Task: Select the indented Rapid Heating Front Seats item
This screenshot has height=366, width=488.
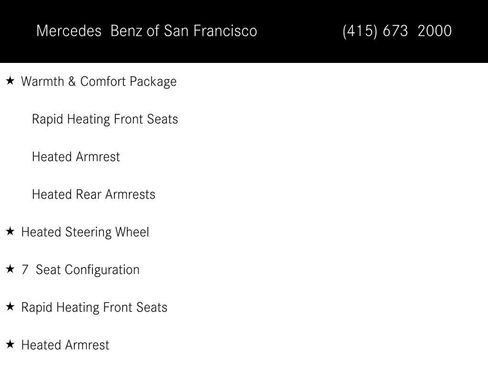Action: point(105,119)
